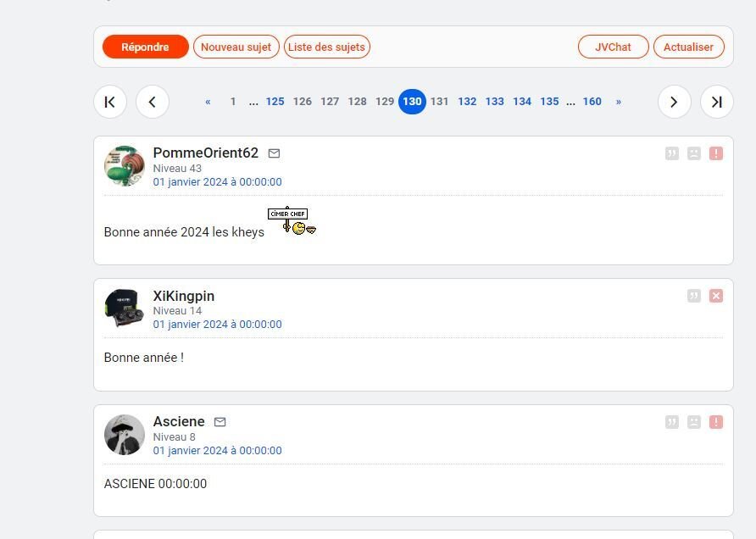Go to page 160

(592, 102)
